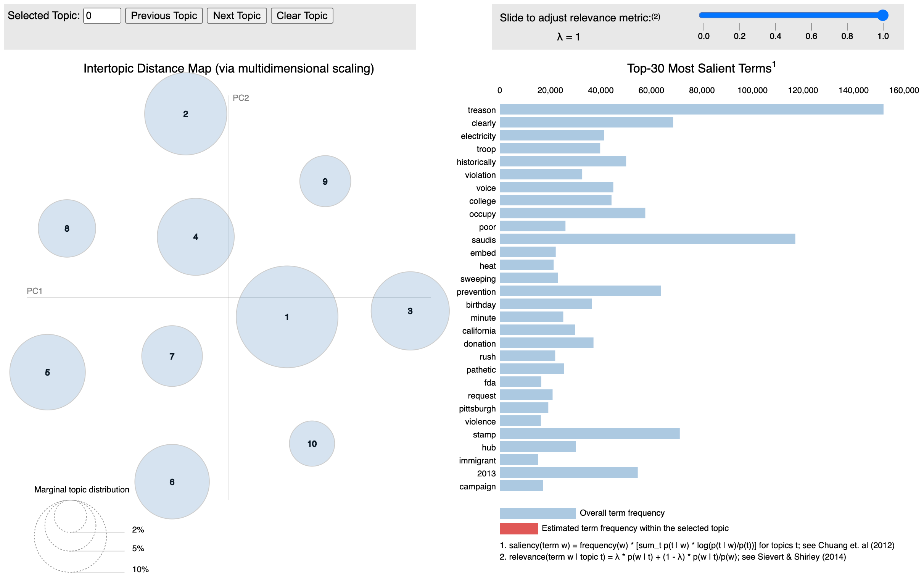Select topic circle 3
This screenshot has width=924, height=581.
(410, 311)
